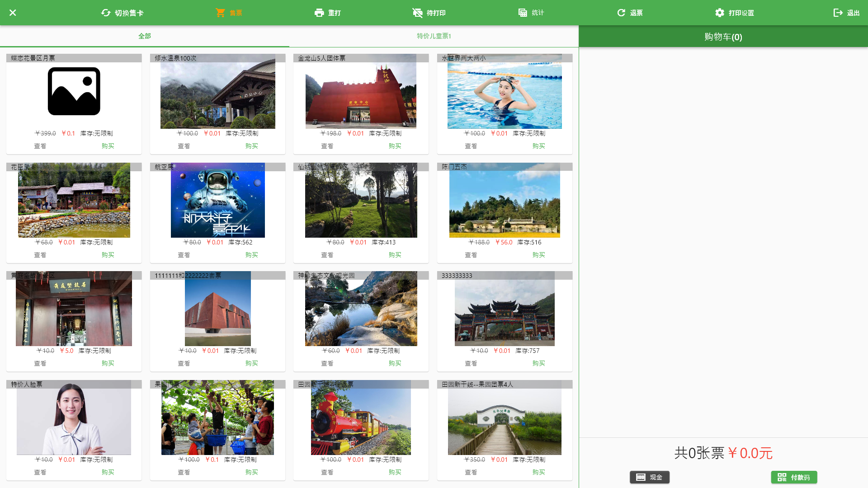The height and width of the screenshot is (488, 868).
Task: Click the 共0张票 total summary text
Action: [x=699, y=453]
